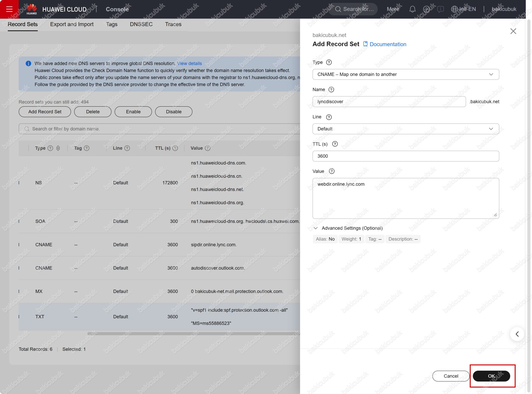Click the side panel collapse arrow button

[x=517, y=334]
